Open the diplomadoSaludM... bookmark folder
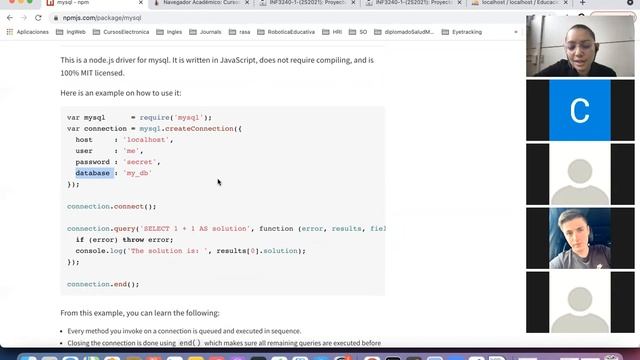 point(404,32)
